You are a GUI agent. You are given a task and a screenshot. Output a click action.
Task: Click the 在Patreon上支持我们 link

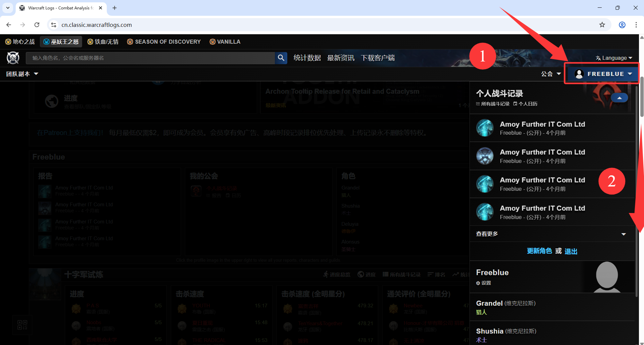coord(70,133)
